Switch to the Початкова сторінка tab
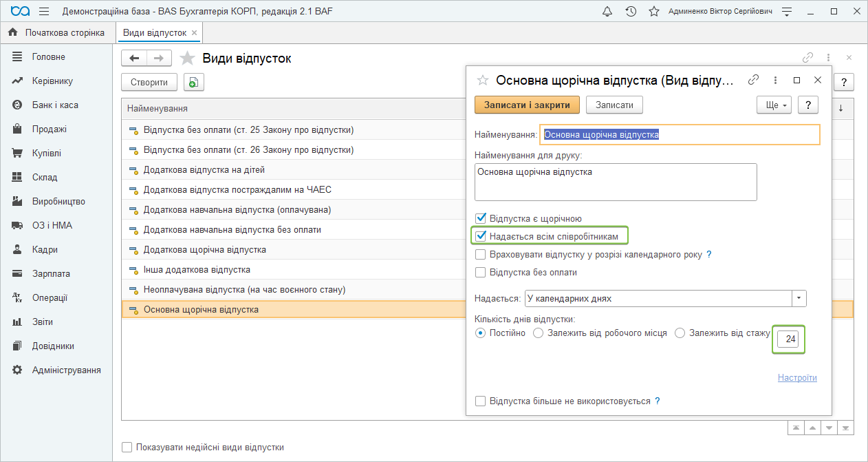The image size is (868, 462). pyautogui.click(x=57, y=32)
